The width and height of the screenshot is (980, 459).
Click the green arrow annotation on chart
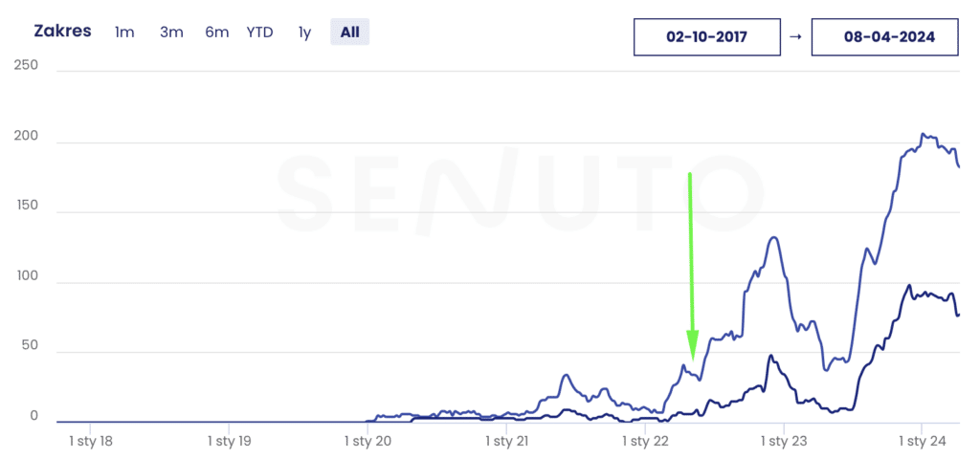tap(691, 268)
